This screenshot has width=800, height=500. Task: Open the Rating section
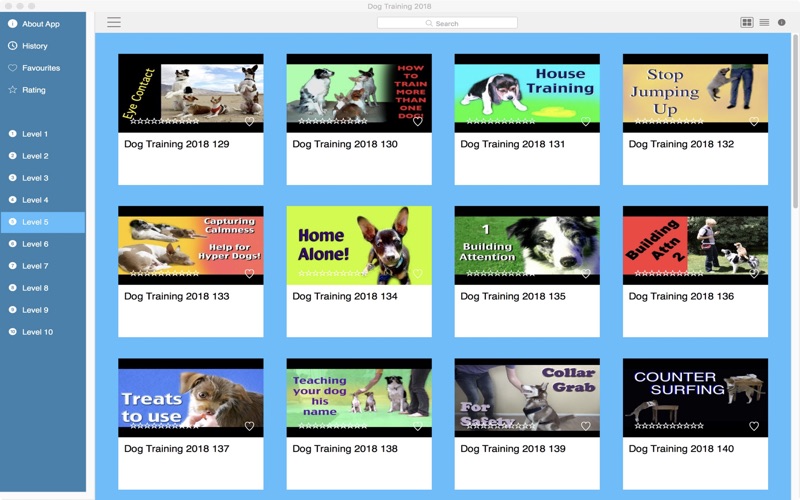pyautogui.click(x=43, y=90)
